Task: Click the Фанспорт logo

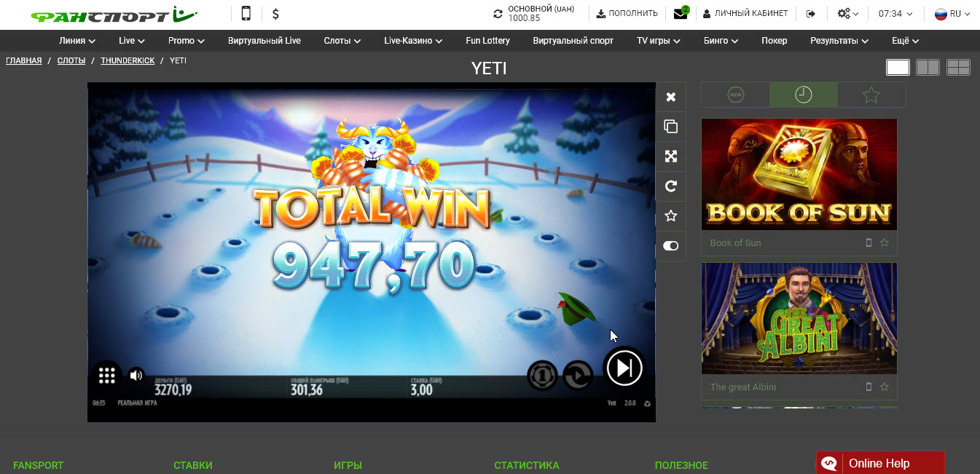Action: [x=114, y=14]
